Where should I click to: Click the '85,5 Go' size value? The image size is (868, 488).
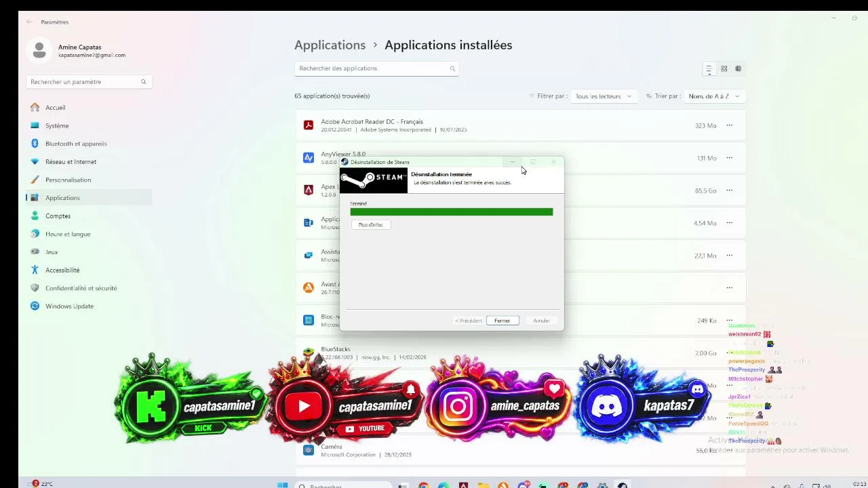[x=705, y=191]
